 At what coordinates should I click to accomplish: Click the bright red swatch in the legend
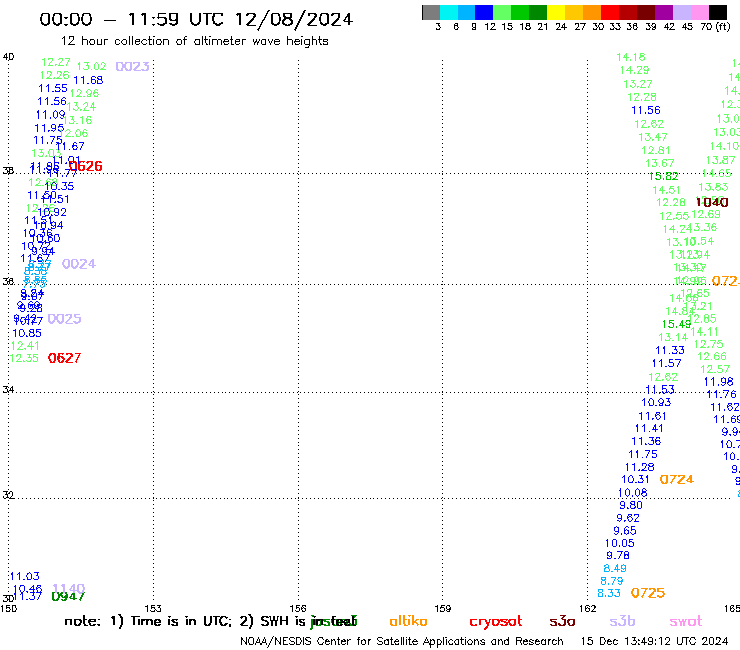[609, 12]
